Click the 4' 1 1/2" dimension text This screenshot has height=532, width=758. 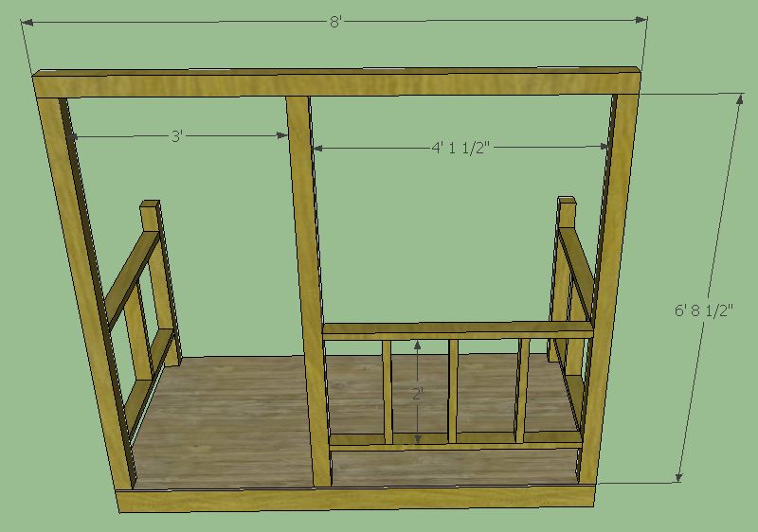[460, 148]
